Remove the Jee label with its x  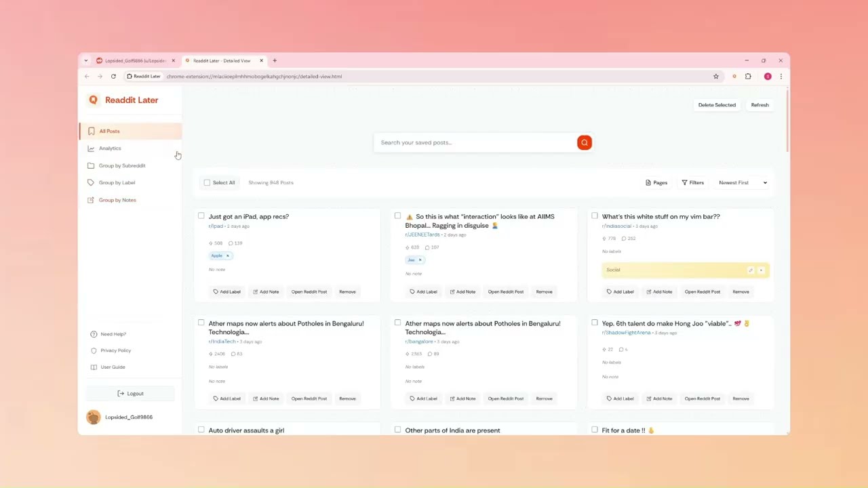click(x=420, y=260)
